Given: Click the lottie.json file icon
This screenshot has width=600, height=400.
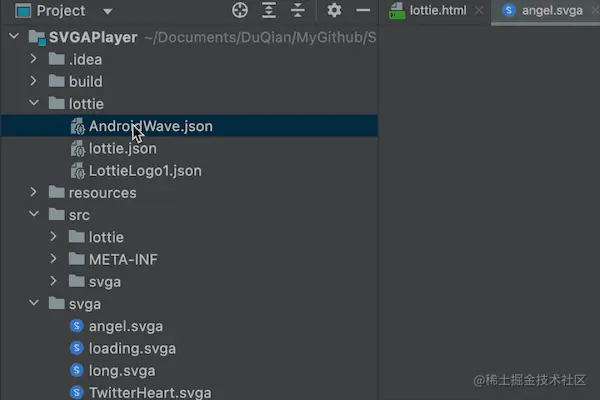Looking at the screenshot, I should point(77,149).
